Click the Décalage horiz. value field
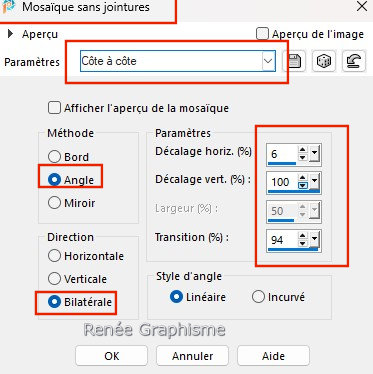 [282, 154]
